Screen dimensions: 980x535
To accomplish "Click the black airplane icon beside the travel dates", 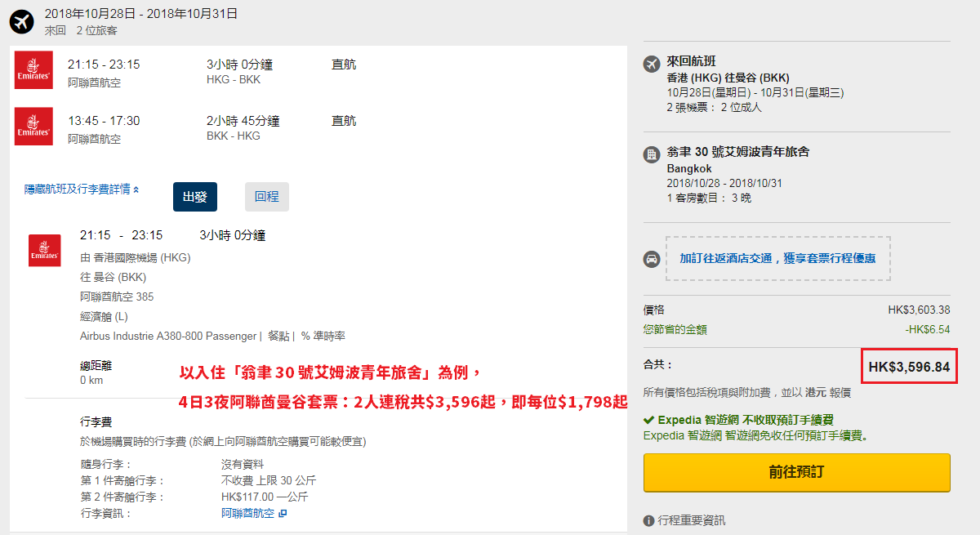I will [x=22, y=21].
